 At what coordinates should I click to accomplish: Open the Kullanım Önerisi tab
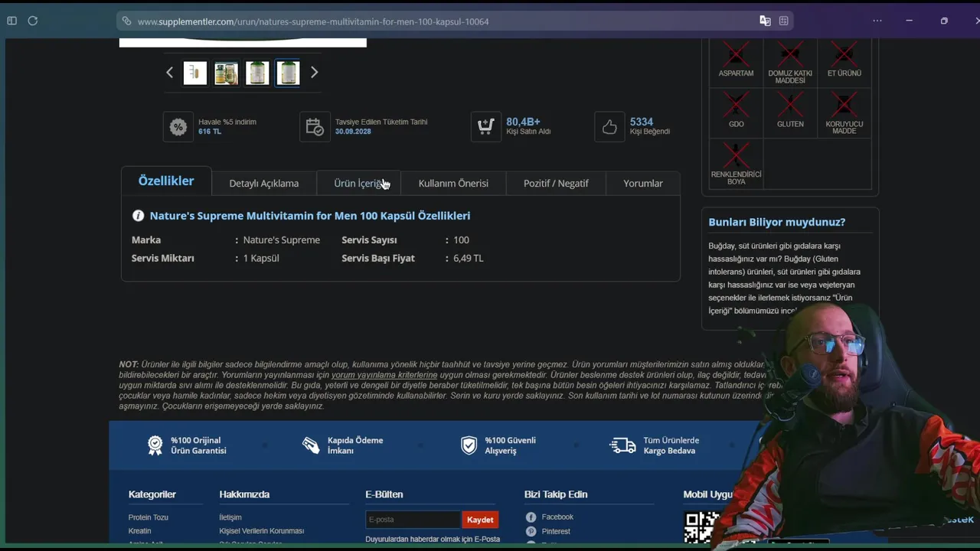(x=453, y=184)
